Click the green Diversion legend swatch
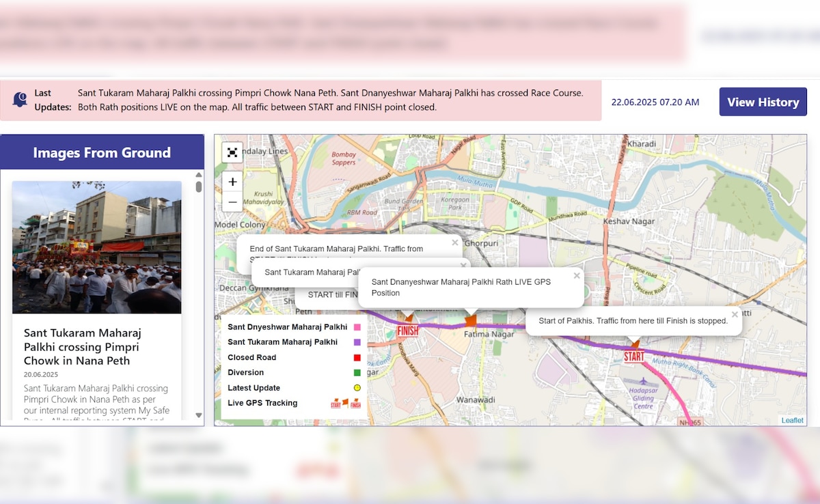This screenshot has width=820, height=504. 357,373
